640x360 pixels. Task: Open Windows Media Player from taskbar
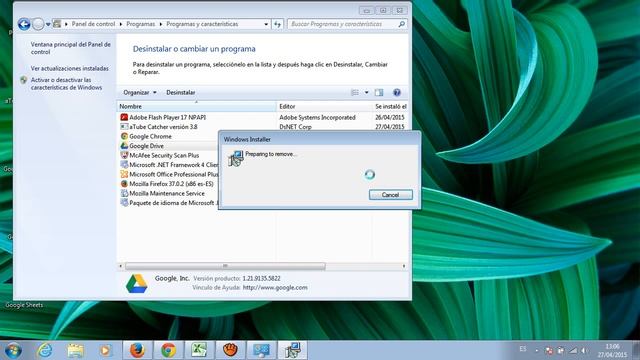click(106, 351)
